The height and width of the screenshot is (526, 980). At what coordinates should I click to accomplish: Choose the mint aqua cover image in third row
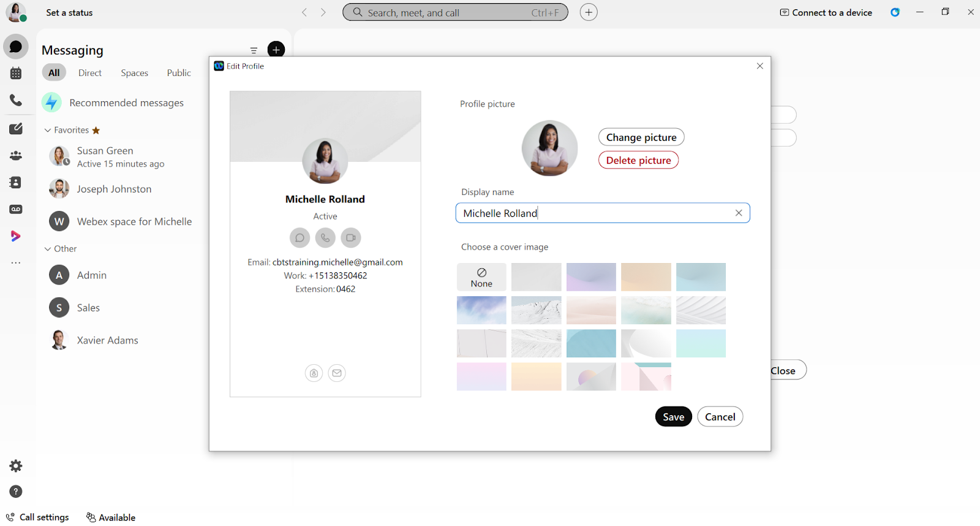coord(701,343)
